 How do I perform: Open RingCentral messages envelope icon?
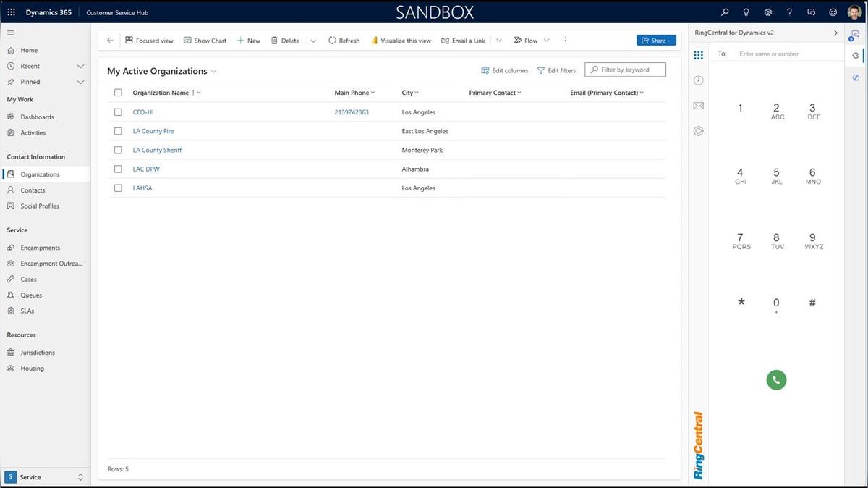pyautogui.click(x=698, y=106)
